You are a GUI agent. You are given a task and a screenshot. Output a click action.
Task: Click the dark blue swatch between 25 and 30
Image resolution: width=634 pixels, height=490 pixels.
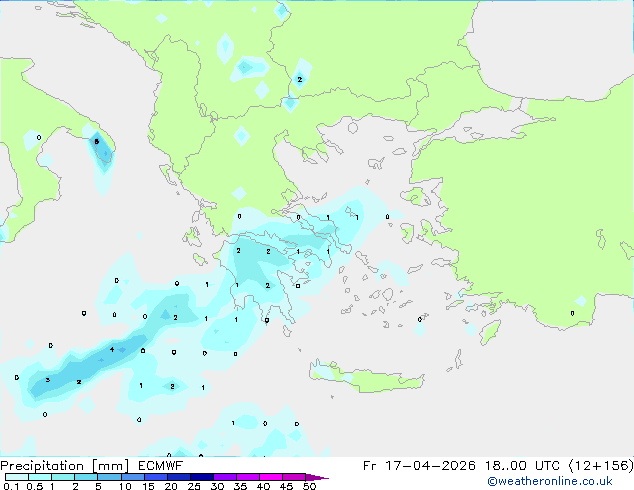pos(202,477)
